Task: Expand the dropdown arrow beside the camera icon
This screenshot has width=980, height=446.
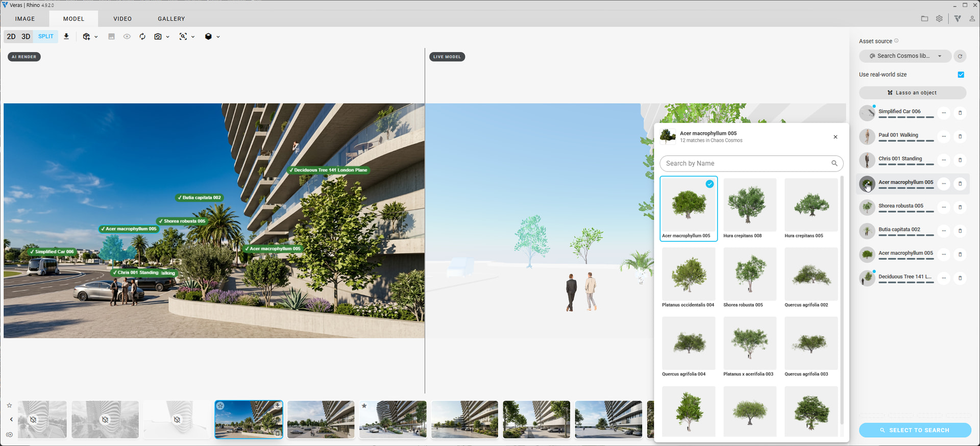Action: pyautogui.click(x=167, y=37)
